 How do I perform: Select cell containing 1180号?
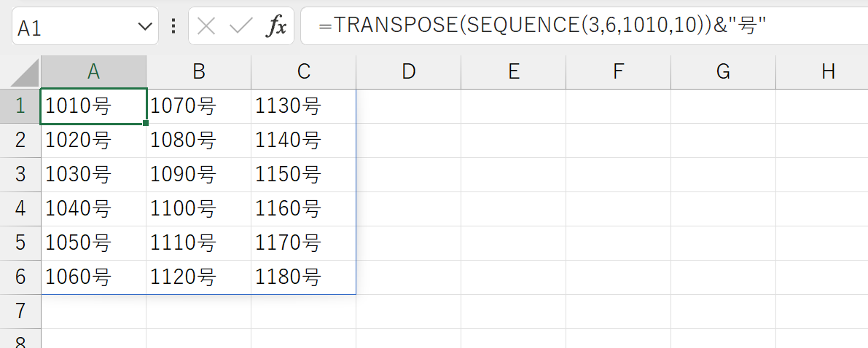[303, 277]
